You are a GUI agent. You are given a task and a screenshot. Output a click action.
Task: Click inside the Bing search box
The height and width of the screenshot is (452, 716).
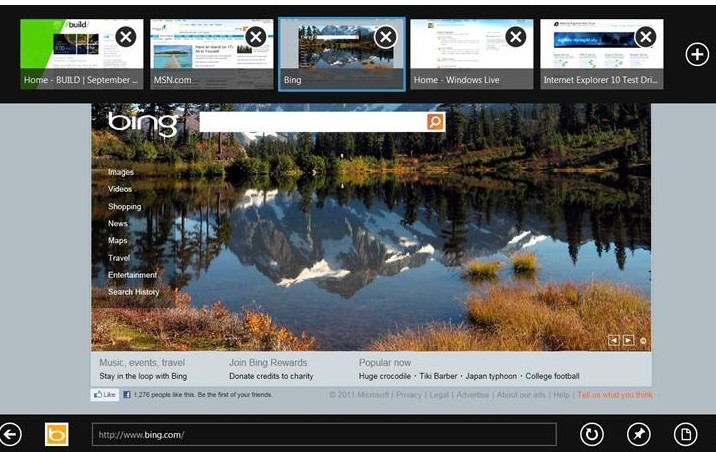click(312, 122)
